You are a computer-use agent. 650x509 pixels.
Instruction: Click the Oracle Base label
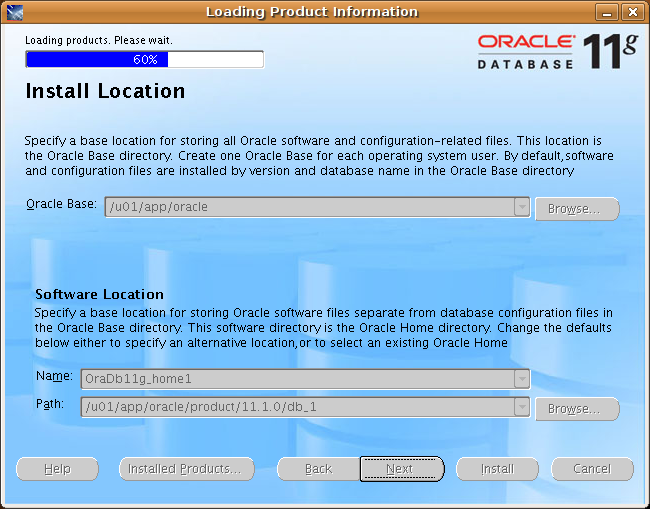[x=61, y=204]
